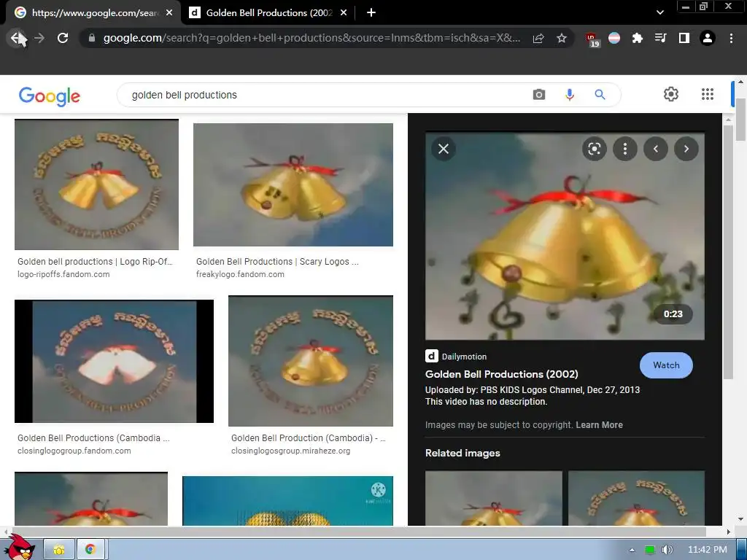Viewport: 747px width, 560px height.
Task: Click the browser forward arrow
Action: coord(39,38)
